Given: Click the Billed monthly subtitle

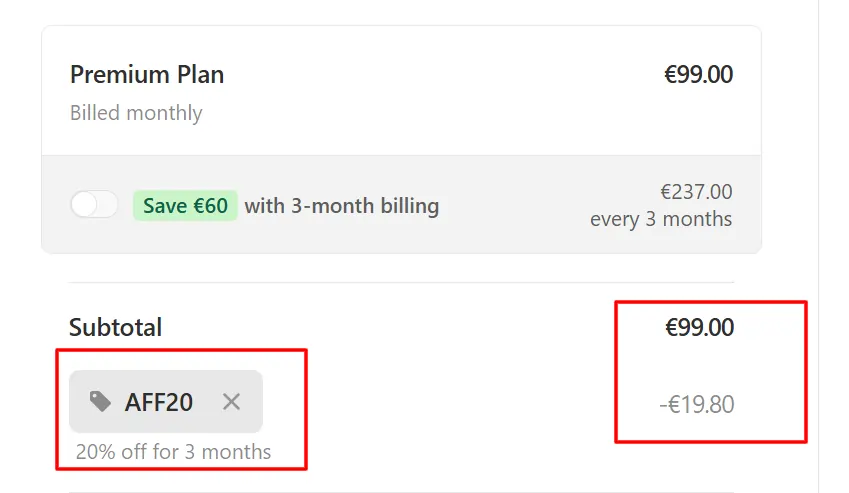Looking at the screenshot, I should [136, 113].
